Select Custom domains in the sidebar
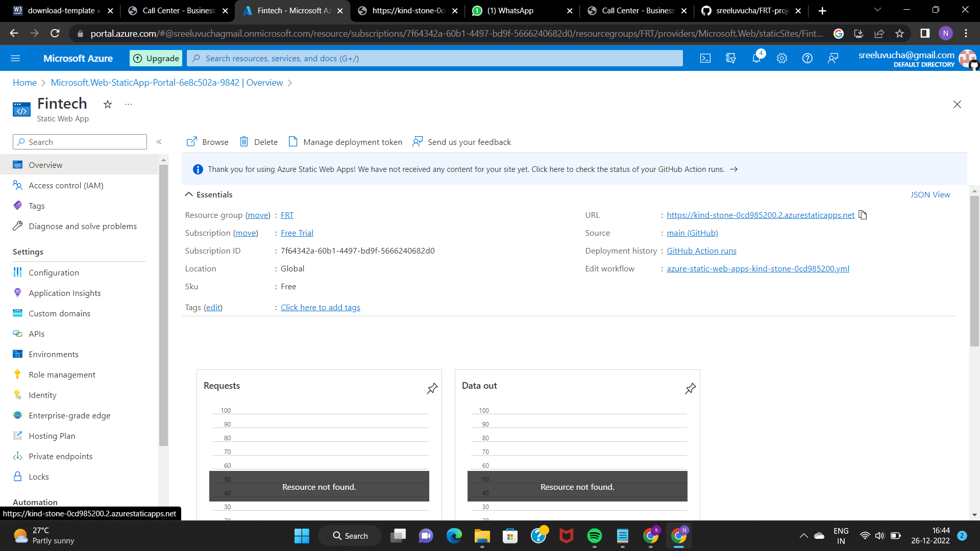Viewport: 980px width, 551px height. click(59, 313)
